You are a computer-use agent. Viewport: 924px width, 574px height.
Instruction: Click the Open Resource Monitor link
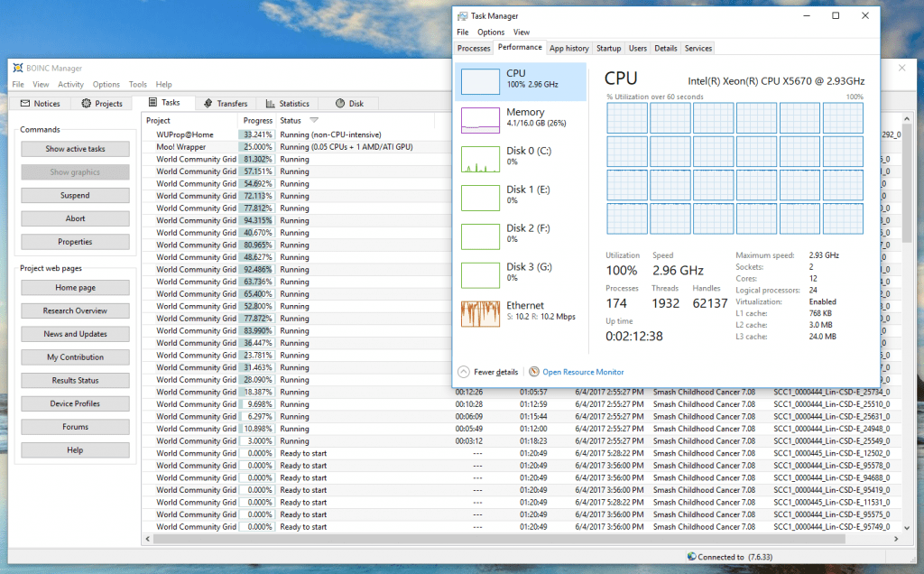tap(582, 372)
